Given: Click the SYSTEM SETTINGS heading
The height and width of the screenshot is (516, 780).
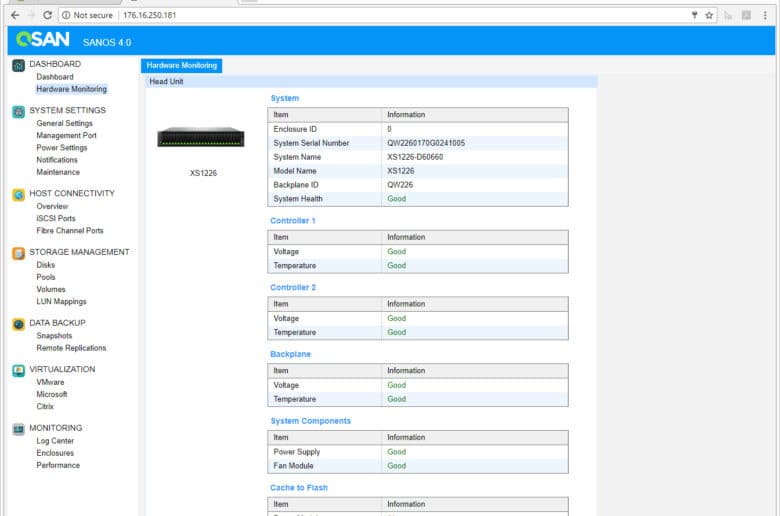Looking at the screenshot, I should pos(67,110).
